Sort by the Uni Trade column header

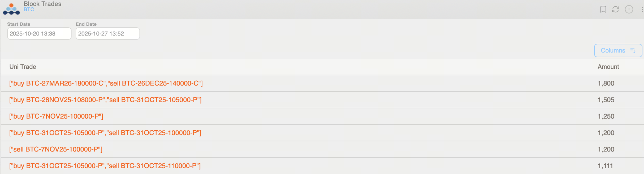coord(23,67)
